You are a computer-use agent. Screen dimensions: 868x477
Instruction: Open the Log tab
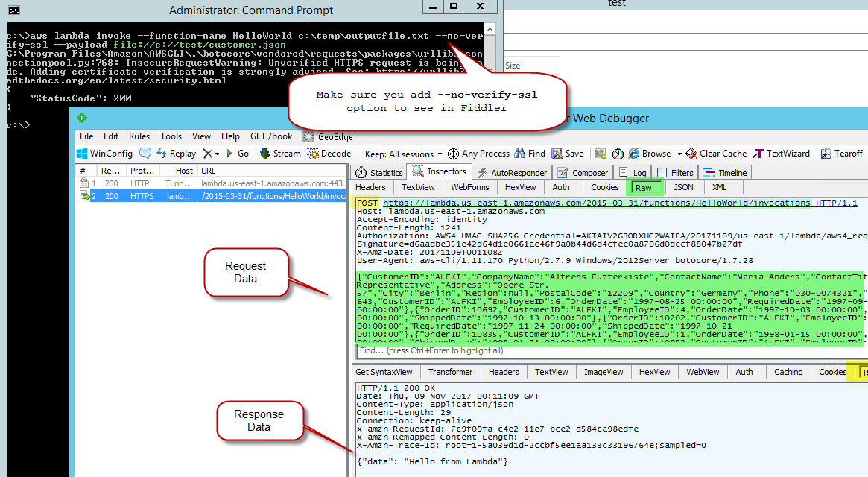coord(632,172)
